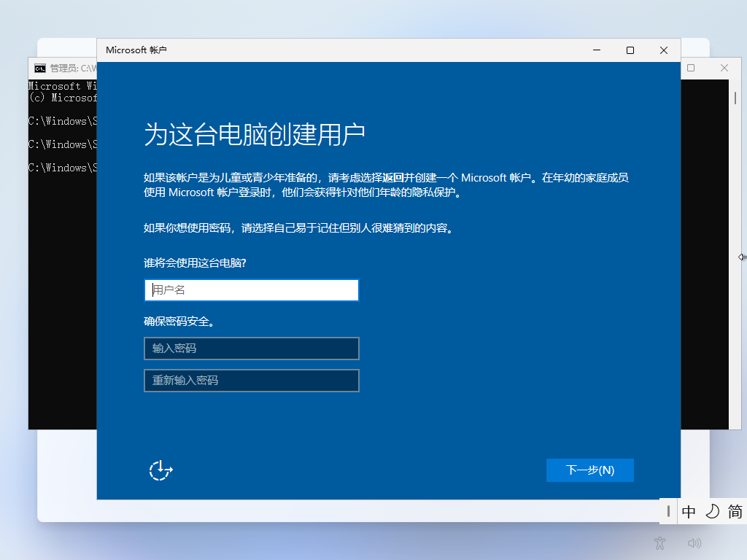Click the 简 simplified Chinese IME button

coord(735,512)
